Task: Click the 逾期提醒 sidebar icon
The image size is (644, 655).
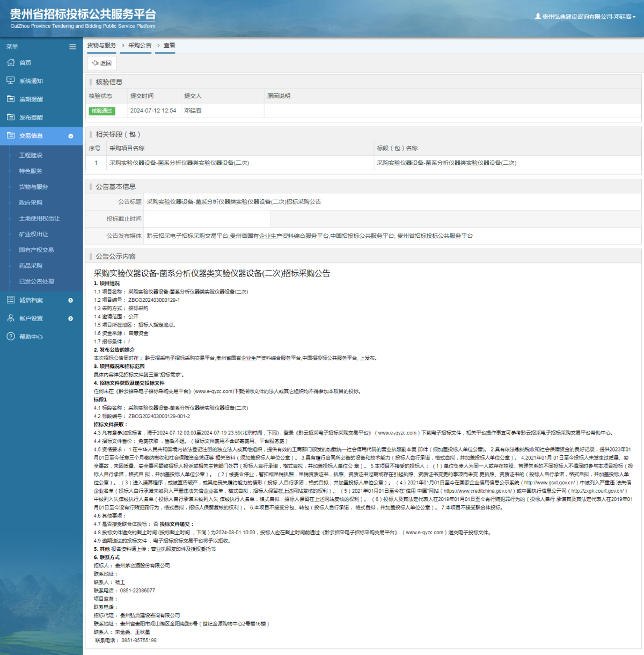Action: [11, 99]
